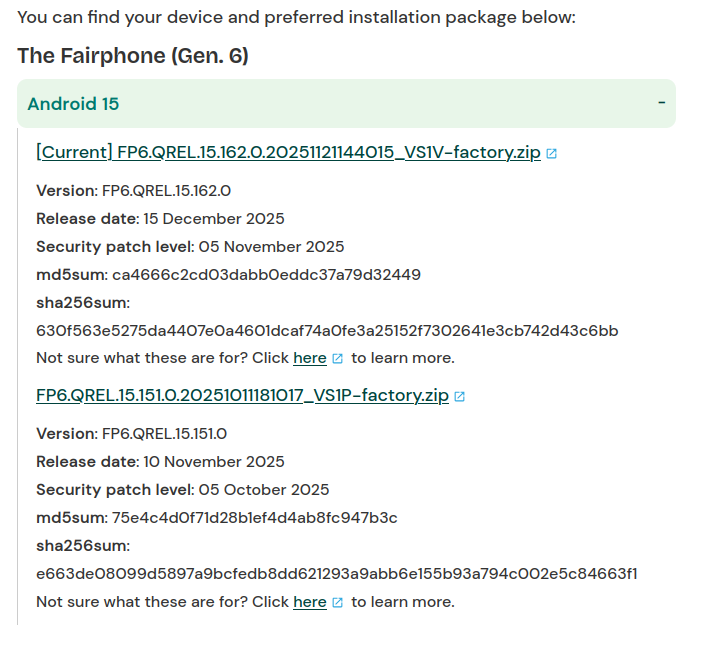
Task: Click external-link icon after first "here" link
Action: coord(338,358)
